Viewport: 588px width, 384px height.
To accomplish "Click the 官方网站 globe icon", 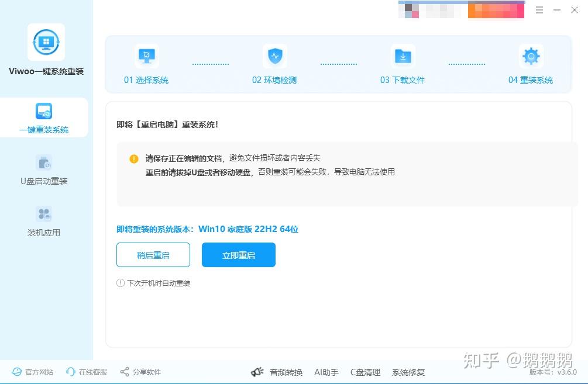I will (x=17, y=372).
